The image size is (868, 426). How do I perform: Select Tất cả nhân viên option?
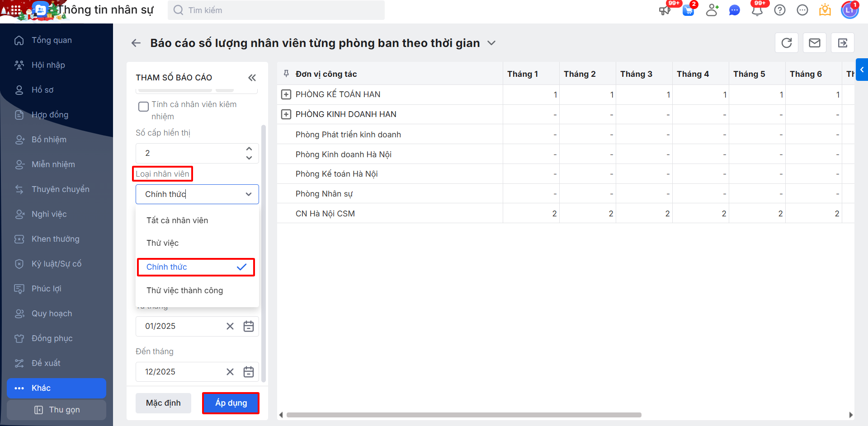click(x=177, y=220)
